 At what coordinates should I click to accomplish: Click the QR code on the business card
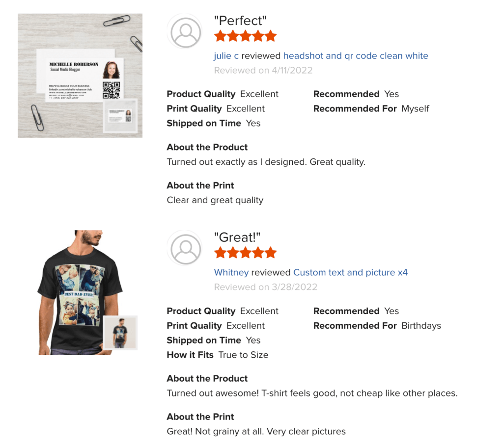[112, 90]
